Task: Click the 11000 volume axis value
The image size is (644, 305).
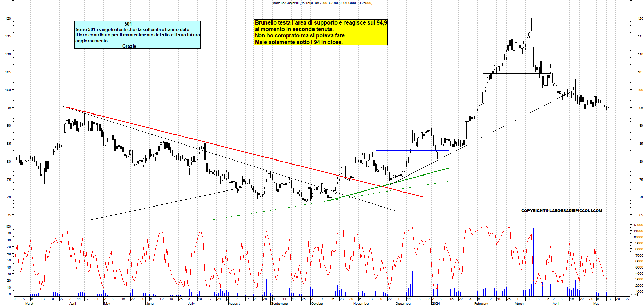Action: pyautogui.click(x=638, y=231)
